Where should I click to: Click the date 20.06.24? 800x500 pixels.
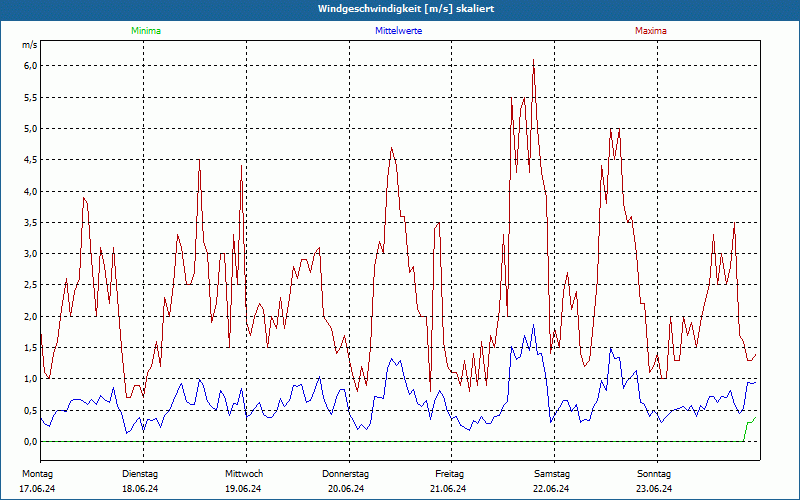346,489
